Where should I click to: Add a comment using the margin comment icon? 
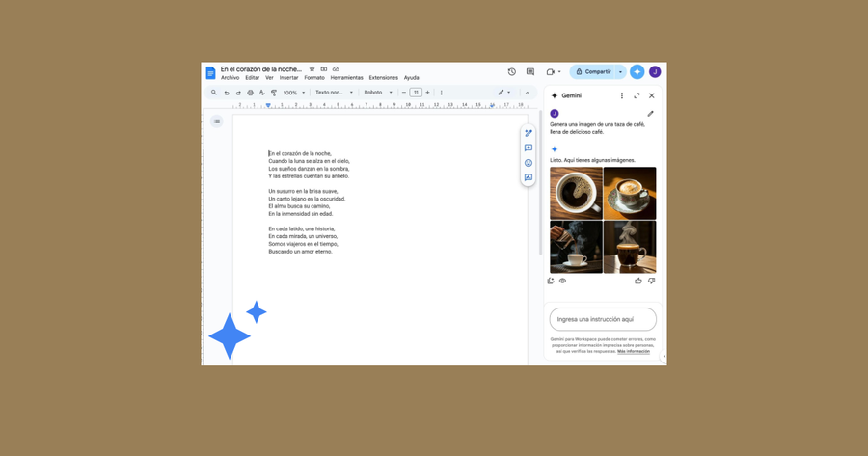pos(529,148)
